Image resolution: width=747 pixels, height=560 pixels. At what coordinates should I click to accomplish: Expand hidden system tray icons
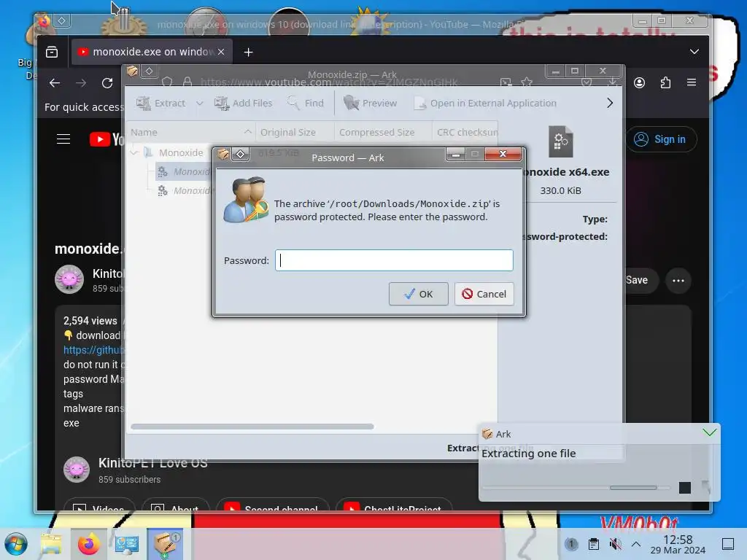point(636,544)
